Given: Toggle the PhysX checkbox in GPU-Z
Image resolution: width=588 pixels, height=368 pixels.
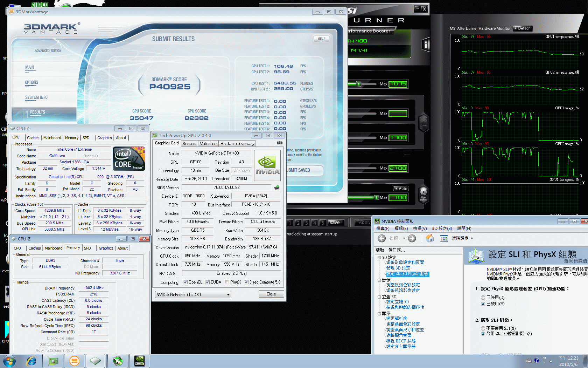Looking at the screenshot, I should click(x=227, y=282).
